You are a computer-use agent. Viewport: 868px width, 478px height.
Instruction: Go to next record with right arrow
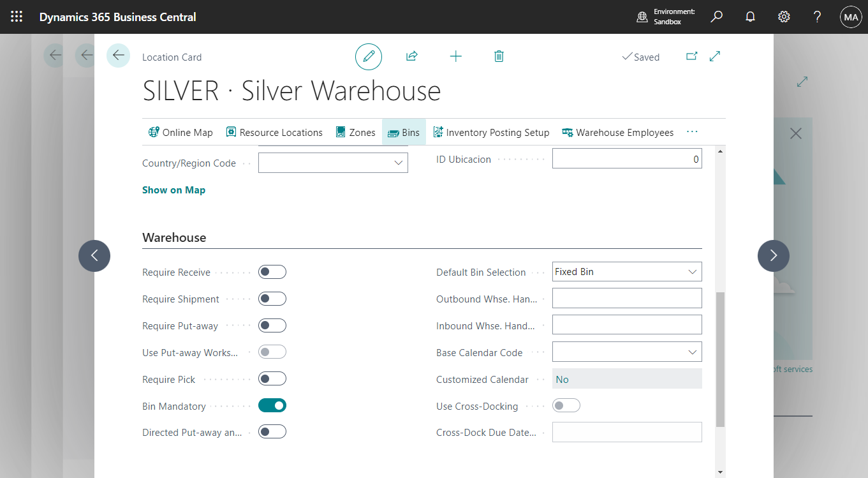click(773, 256)
